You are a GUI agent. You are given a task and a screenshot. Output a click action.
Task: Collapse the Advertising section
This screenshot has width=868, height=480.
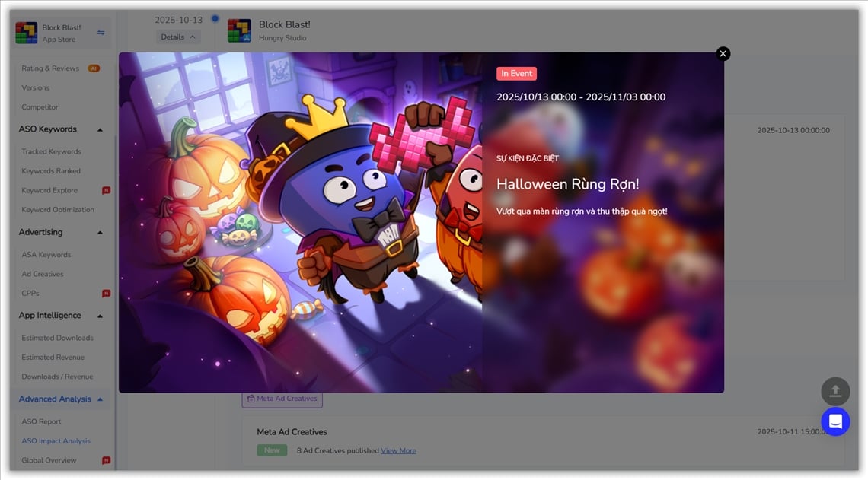coord(100,233)
